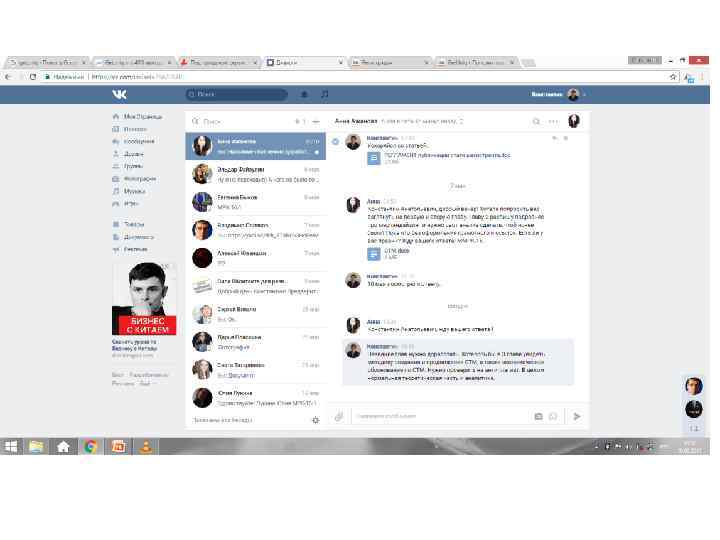The height and width of the screenshot is (540, 720).
Task: Send message with the arrow button
Action: (577, 416)
